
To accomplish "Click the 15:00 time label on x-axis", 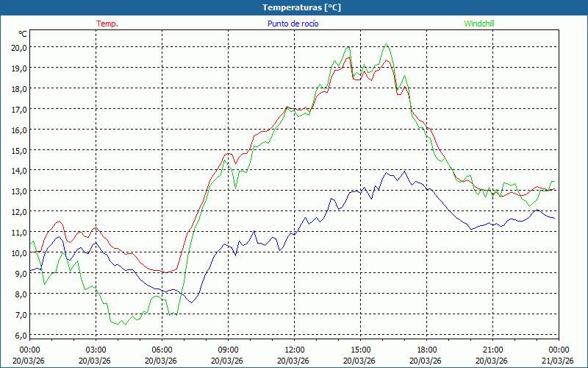I will (360, 350).
